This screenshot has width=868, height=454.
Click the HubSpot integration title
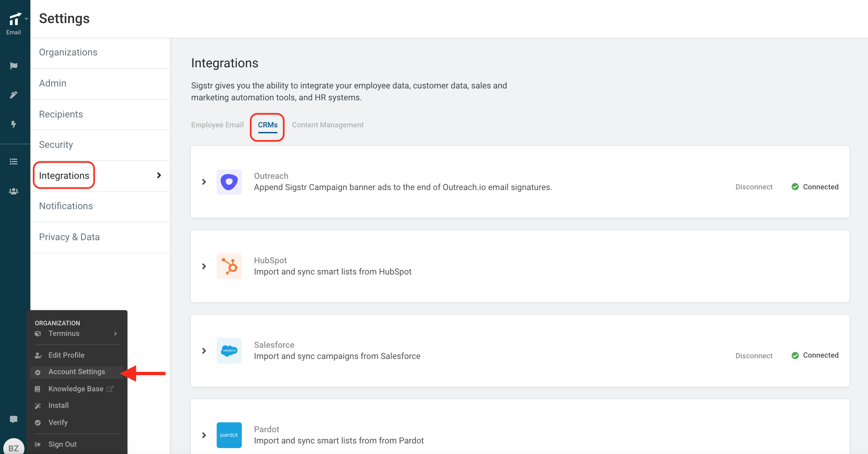[x=270, y=260]
